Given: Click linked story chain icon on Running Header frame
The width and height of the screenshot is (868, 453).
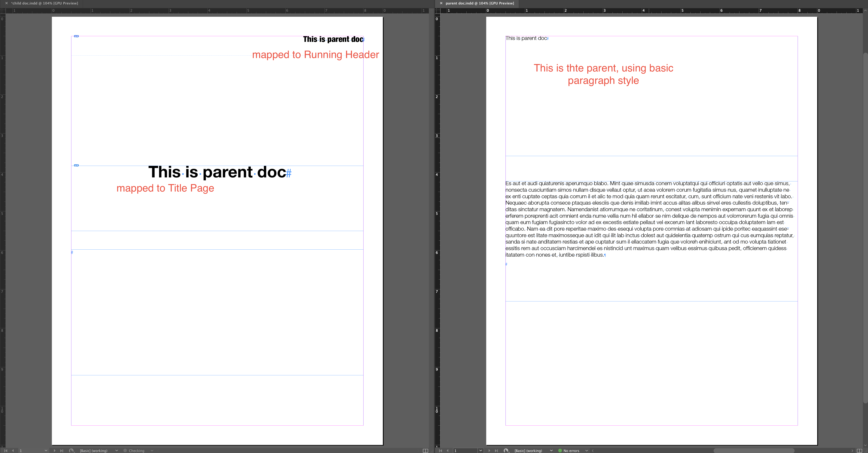Looking at the screenshot, I should pos(77,36).
